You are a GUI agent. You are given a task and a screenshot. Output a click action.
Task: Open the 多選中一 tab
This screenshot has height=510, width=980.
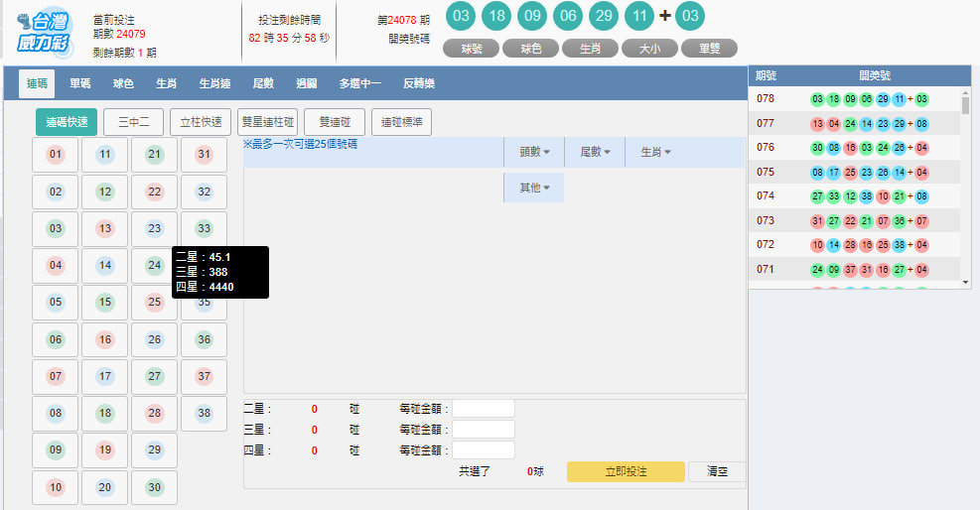pyautogui.click(x=359, y=83)
